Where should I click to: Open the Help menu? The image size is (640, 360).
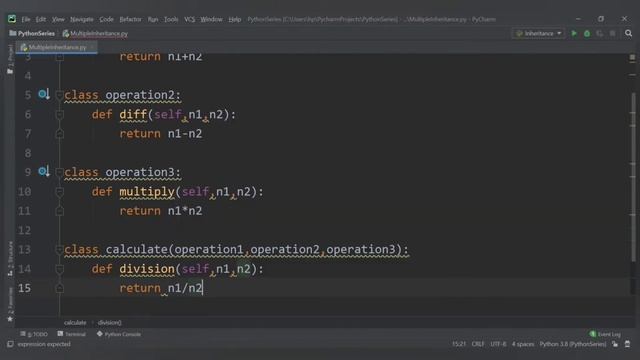point(234,19)
